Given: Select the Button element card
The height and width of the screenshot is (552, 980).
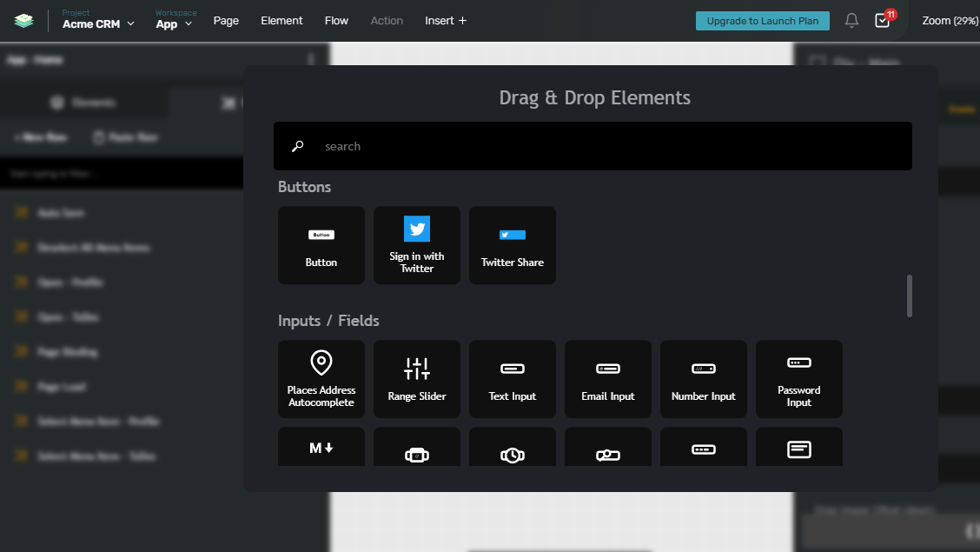Looking at the screenshot, I should tap(321, 245).
